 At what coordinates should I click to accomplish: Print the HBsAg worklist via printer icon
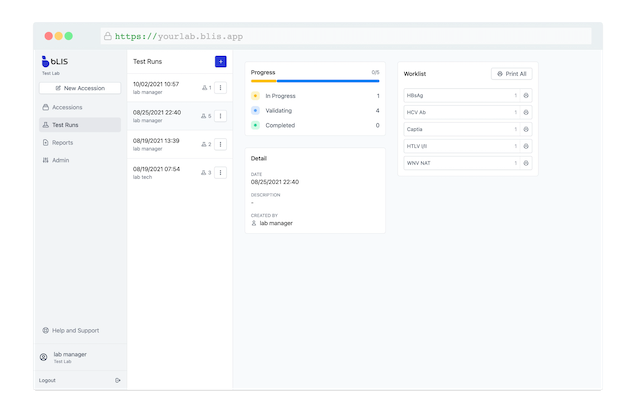(526, 95)
